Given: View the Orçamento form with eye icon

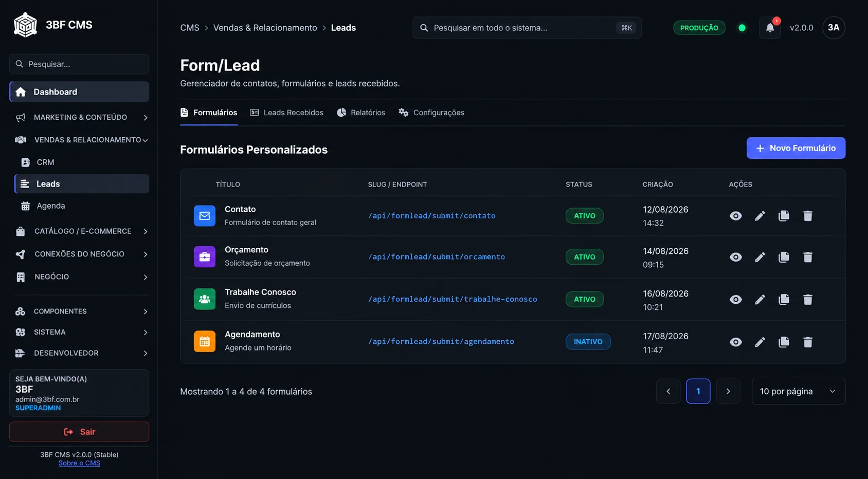Looking at the screenshot, I should 736,257.
